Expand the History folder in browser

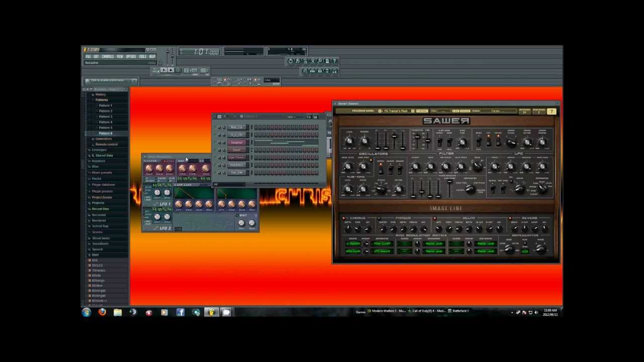pos(100,95)
